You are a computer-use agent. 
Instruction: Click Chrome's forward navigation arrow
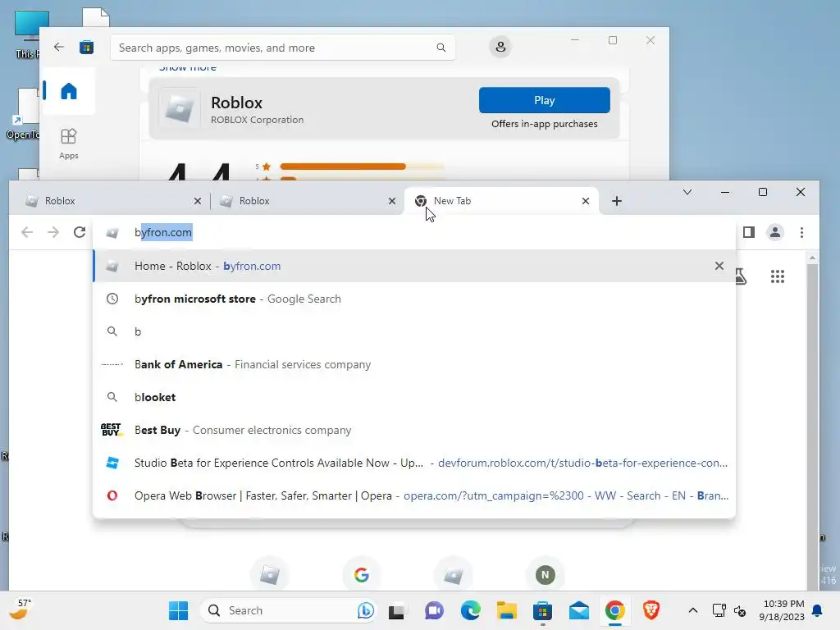click(53, 232)
